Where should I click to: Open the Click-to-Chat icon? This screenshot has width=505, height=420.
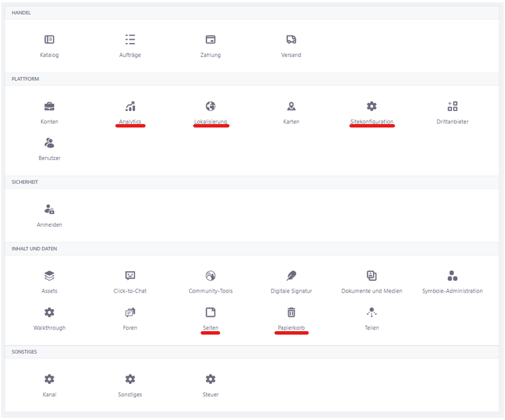pos(130,276)
